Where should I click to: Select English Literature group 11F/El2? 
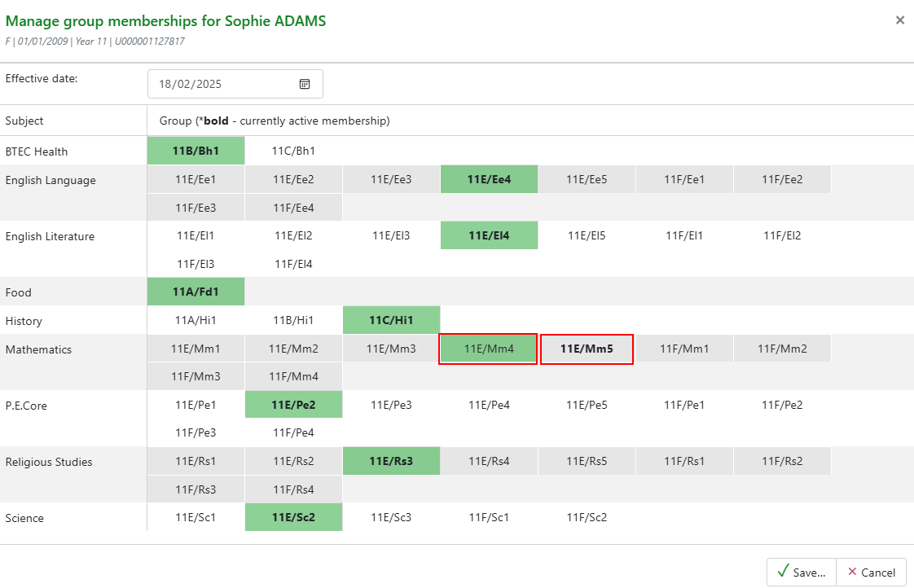pyautogui.click(x=782, y=235)
